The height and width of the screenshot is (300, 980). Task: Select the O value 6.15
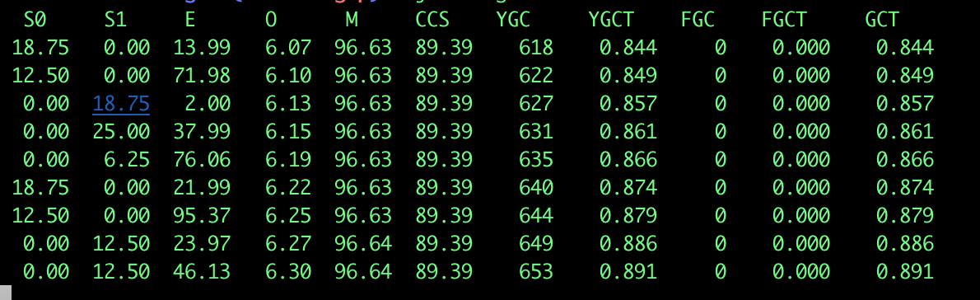pos(288,131)
